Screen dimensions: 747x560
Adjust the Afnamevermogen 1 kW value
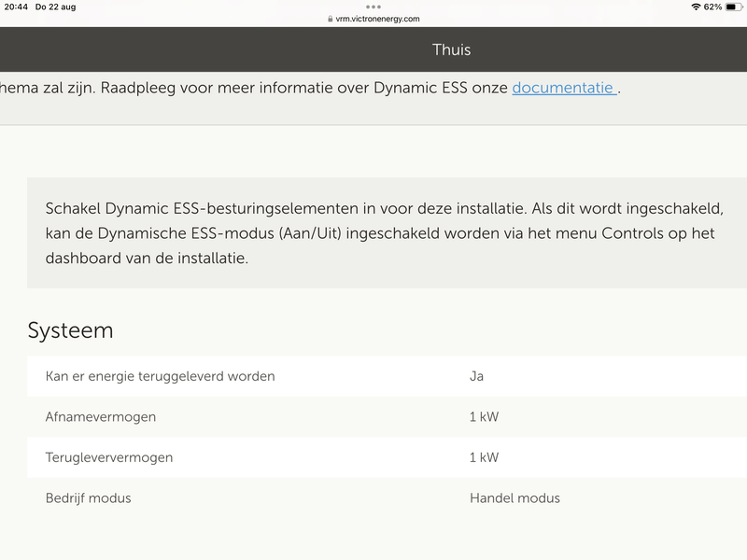click(x=484, y=417)
